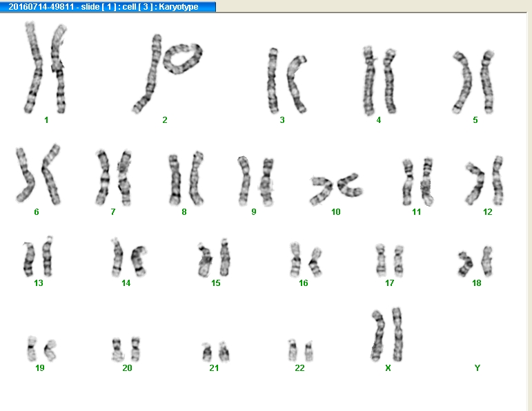This screenshot has width=532, height=411.
Task: Click the green label '8'
Action: [x=184, y=212]
